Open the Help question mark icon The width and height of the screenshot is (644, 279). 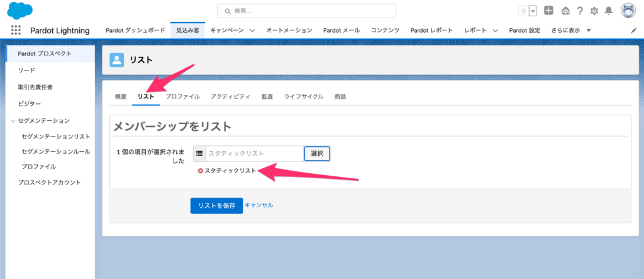tap(580, 11)
